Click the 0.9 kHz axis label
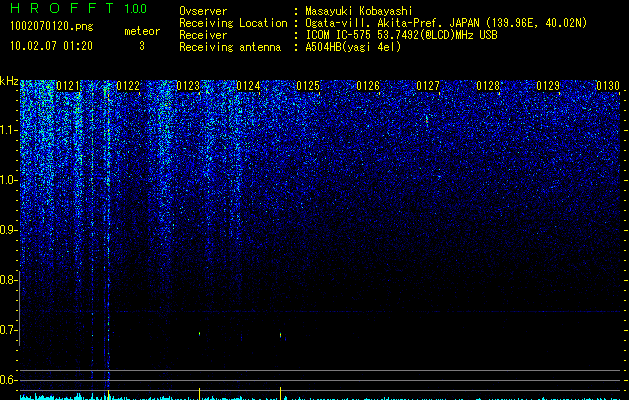 pos(8,230)
